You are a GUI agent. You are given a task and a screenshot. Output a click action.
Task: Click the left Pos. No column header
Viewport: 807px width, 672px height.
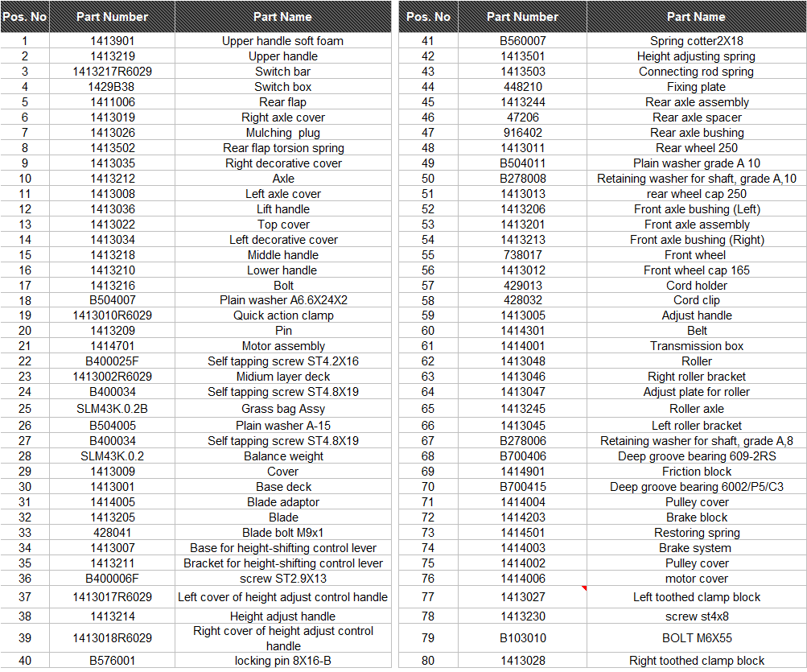(x=25, y=16)
